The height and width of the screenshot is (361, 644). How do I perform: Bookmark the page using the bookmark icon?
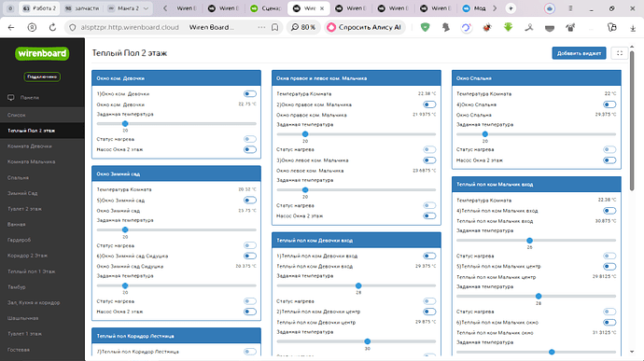click(274, 27)
